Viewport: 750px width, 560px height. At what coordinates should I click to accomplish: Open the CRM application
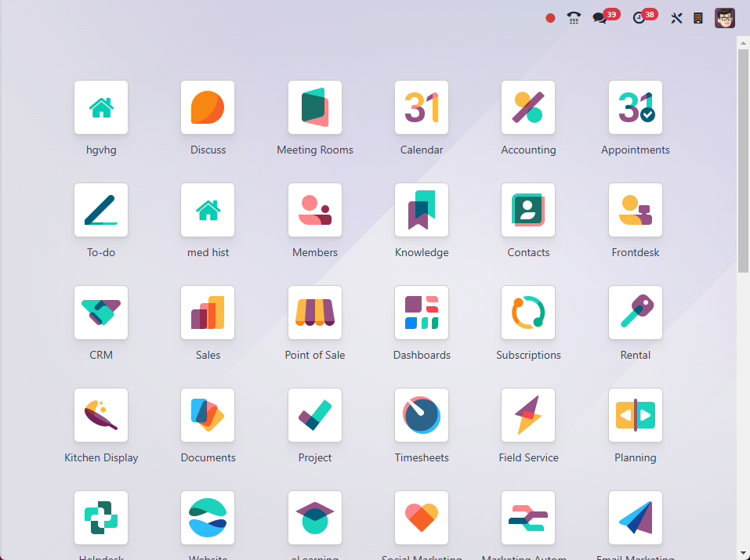(x=101, y=313)
